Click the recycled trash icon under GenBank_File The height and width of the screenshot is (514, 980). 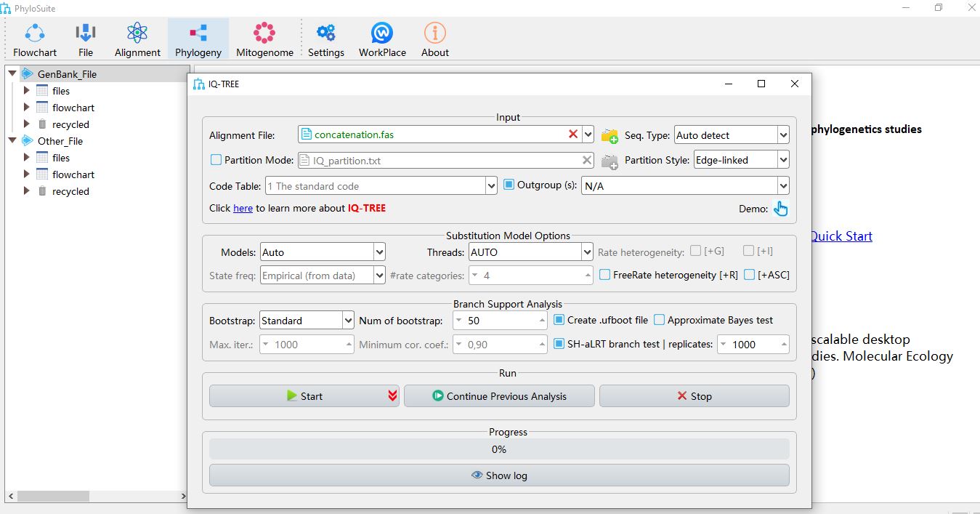[x=42, y=124]
